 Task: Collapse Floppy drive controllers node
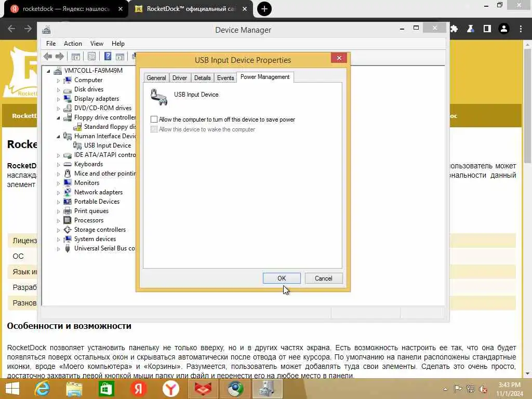tap(58, 118)
